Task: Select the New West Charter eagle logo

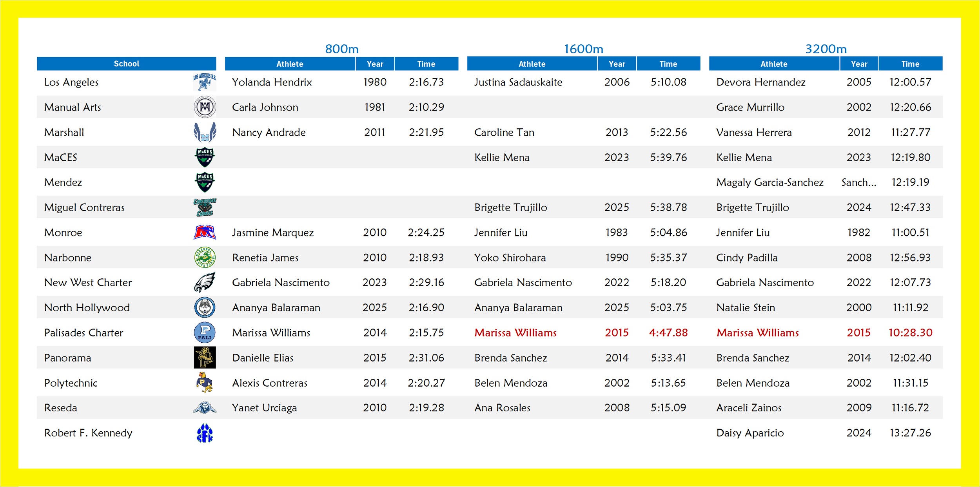Action: (205, 282)
